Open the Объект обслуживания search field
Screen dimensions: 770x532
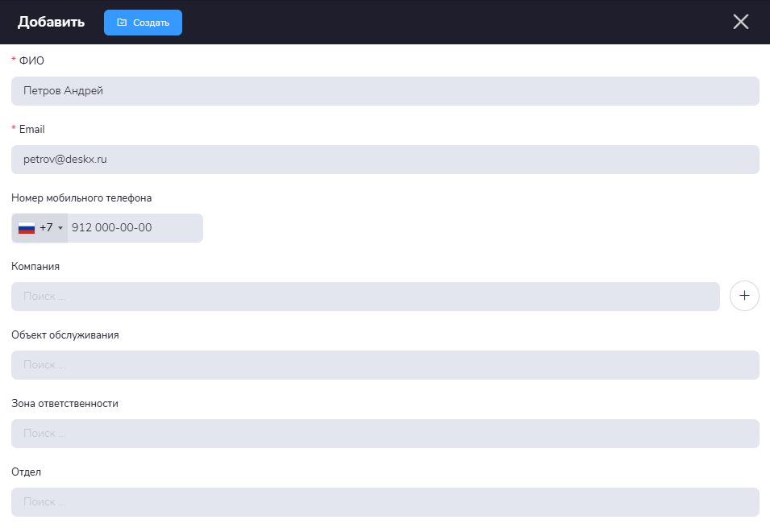click(x=385, y=365)
